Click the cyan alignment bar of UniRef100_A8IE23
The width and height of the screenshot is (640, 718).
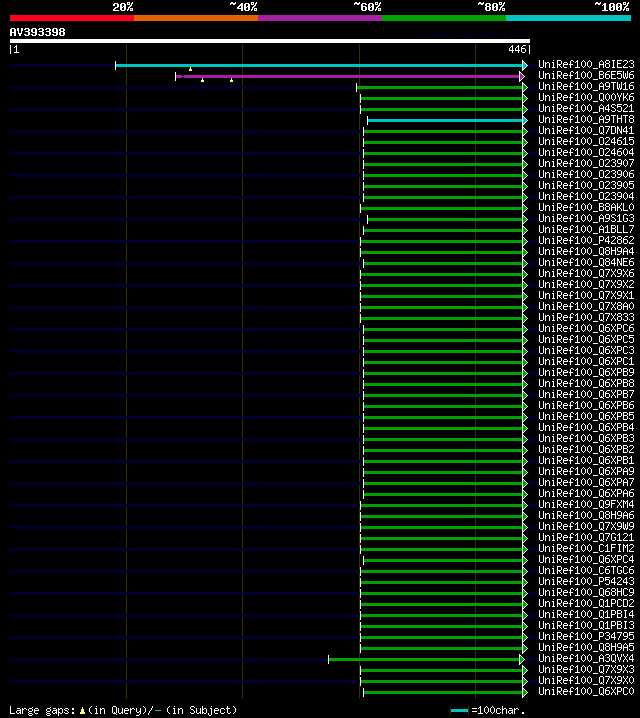click(319, 65)
